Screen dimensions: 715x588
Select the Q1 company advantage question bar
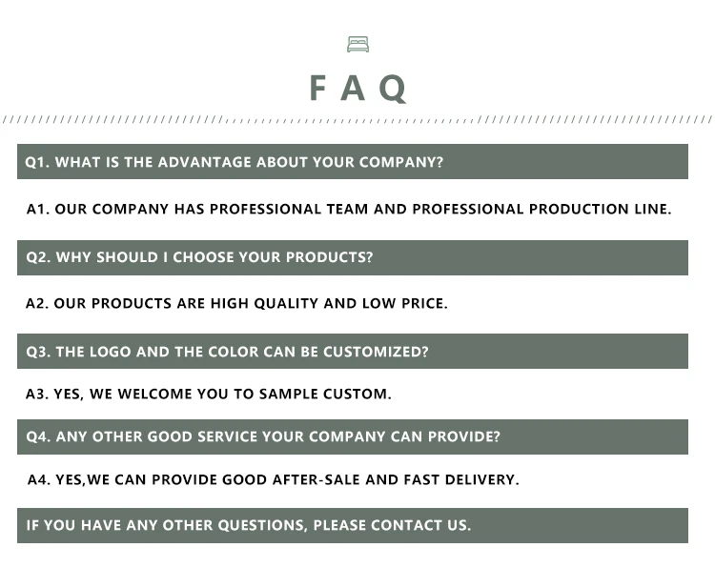point(353,162)
